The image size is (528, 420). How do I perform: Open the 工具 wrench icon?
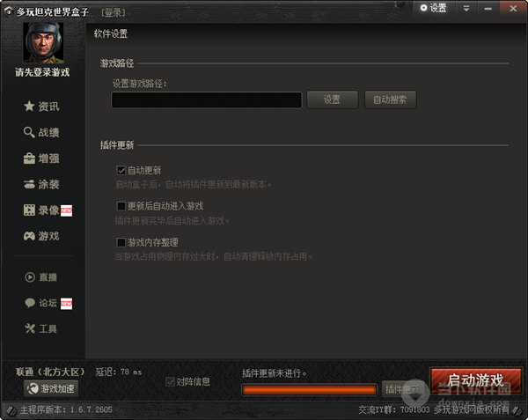30,328
